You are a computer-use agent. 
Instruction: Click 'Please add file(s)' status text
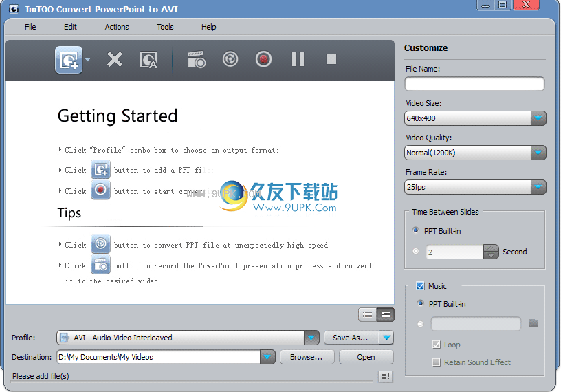coord(41,376)
